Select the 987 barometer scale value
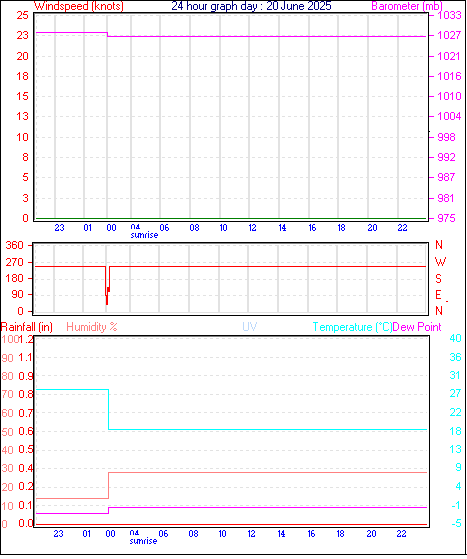Screen dimensions: 467x559 446,177
